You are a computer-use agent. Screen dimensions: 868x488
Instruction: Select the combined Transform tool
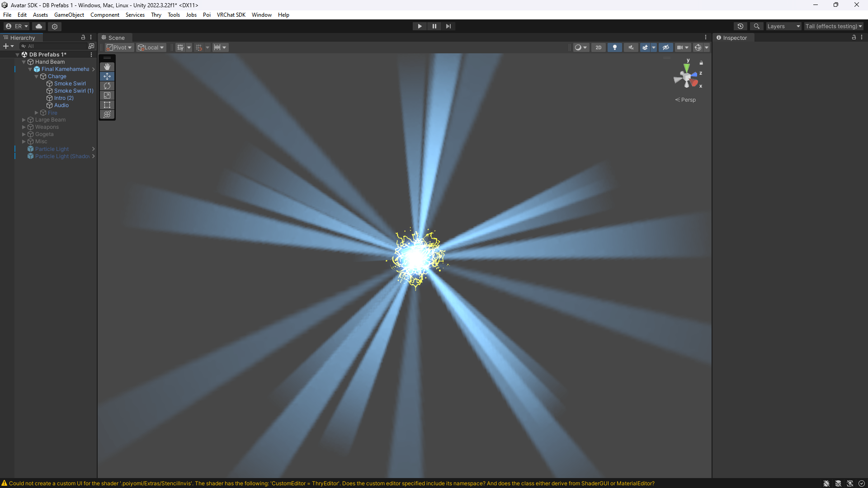click(107, 114)
